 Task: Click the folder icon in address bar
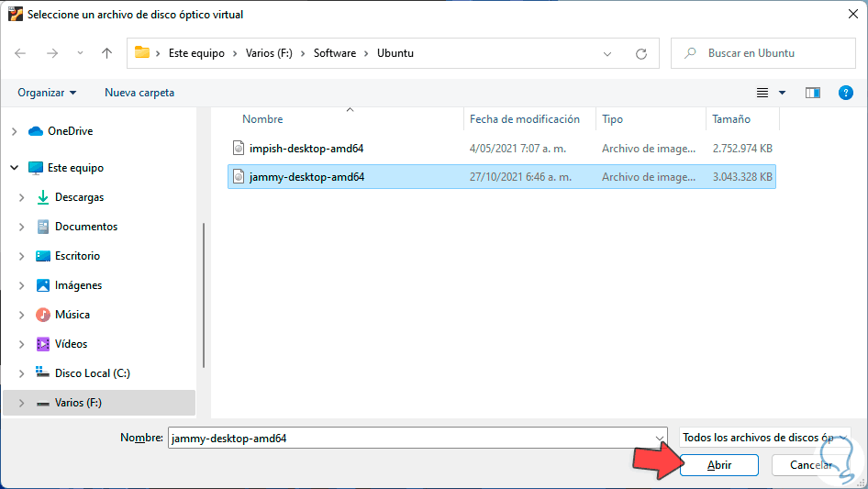[x=142, y=52]
